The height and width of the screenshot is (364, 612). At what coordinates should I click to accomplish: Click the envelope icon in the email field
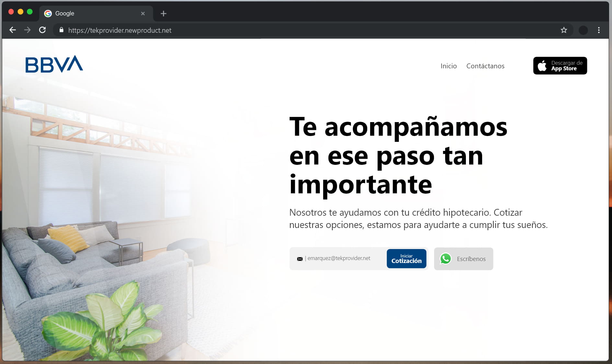click(300, 259)
